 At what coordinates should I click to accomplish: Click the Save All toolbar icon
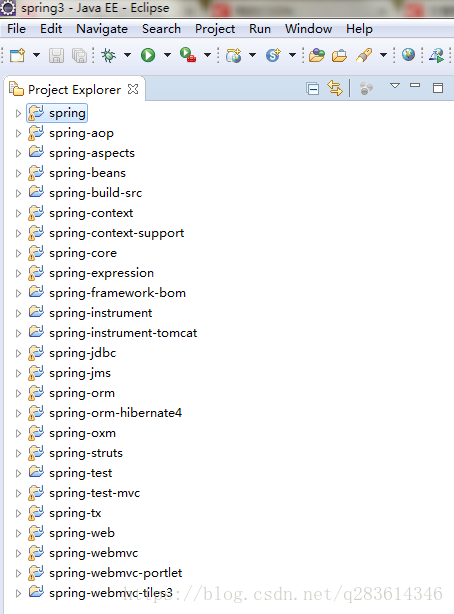(x=80, y=55)
